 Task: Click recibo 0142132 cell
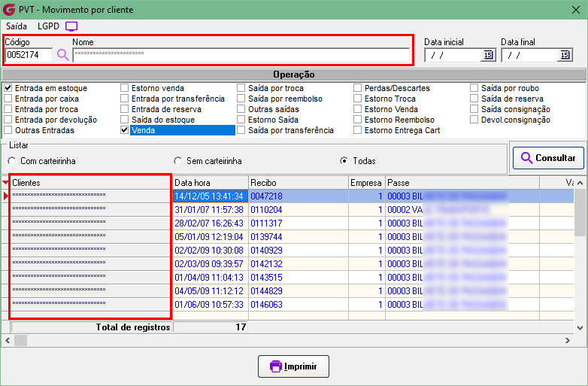(x=299, y=263)
